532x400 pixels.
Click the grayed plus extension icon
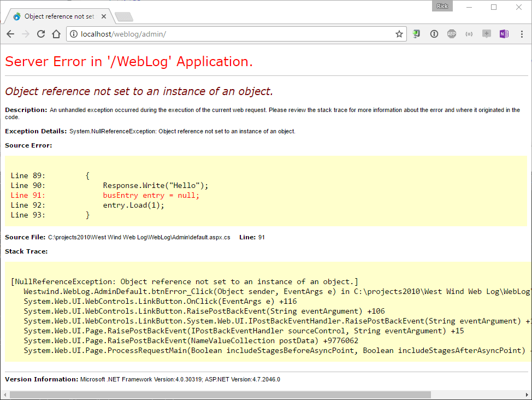pos(486,34)
